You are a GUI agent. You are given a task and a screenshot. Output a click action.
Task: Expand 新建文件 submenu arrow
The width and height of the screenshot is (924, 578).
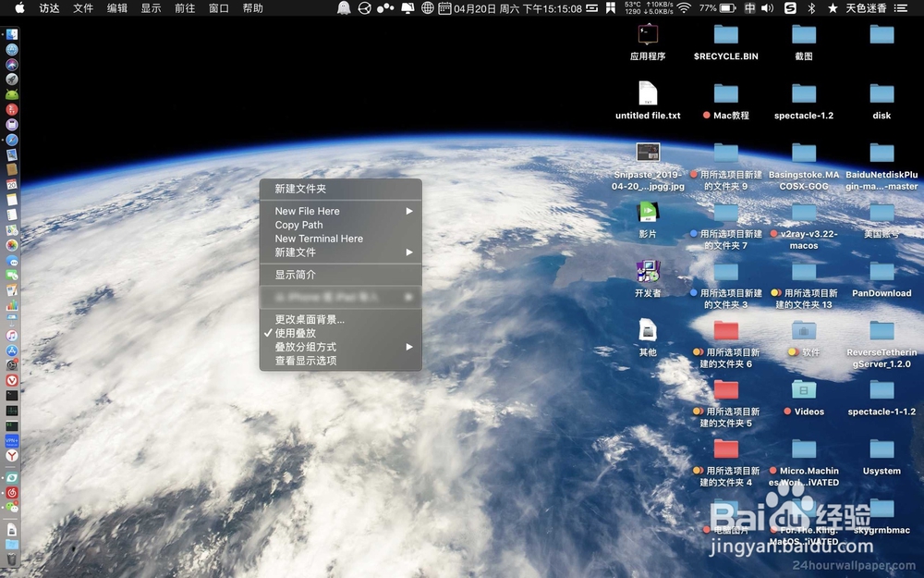click(x=409, y=252)
